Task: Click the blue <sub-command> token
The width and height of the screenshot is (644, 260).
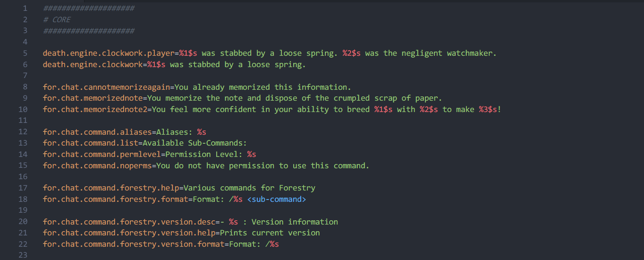Action: pyautogui.click(x=276, y=199)
